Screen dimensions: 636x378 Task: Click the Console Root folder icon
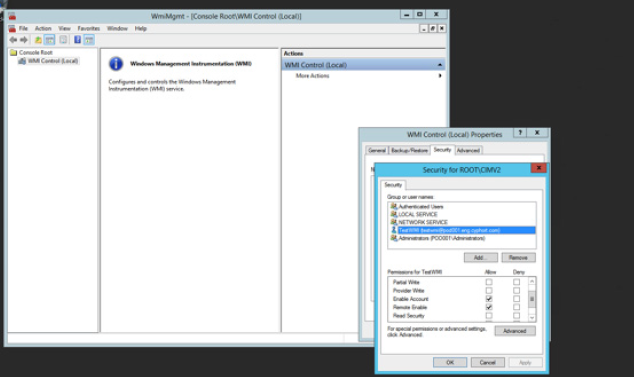(13, 52)
